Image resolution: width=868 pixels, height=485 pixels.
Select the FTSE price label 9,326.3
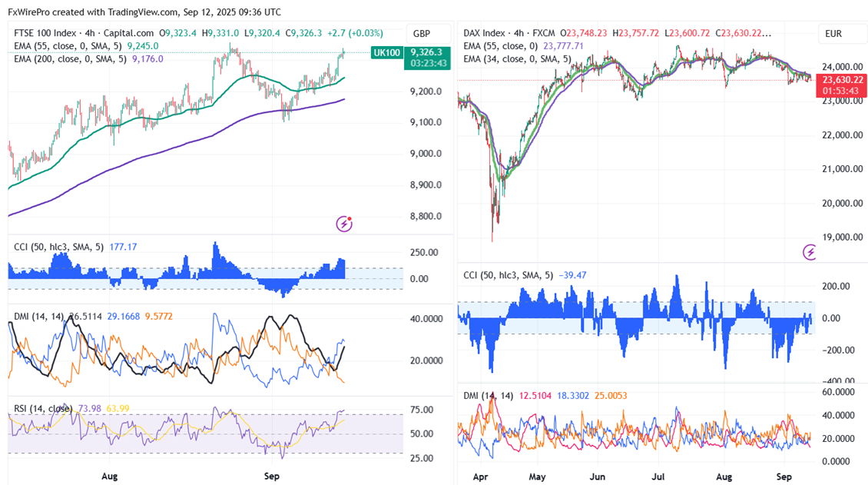426,52
